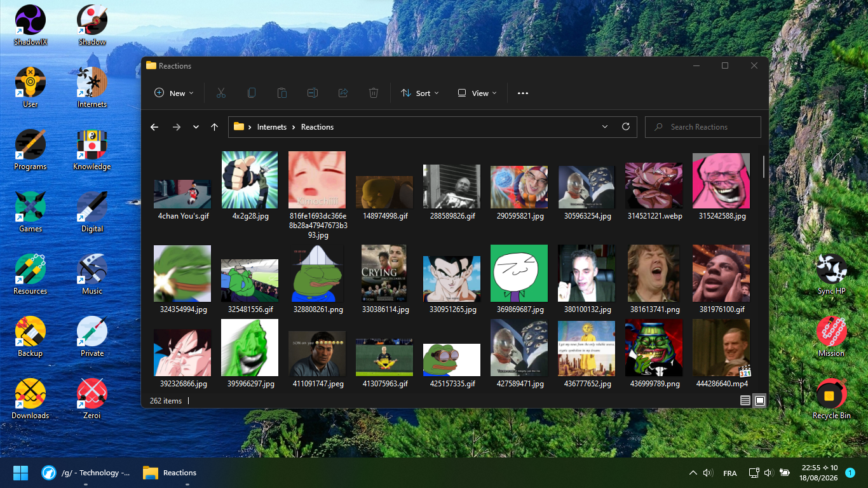Select the Shadow desktop icon
The width and height of the screenshot is (868, 488).
pos(92,25)
